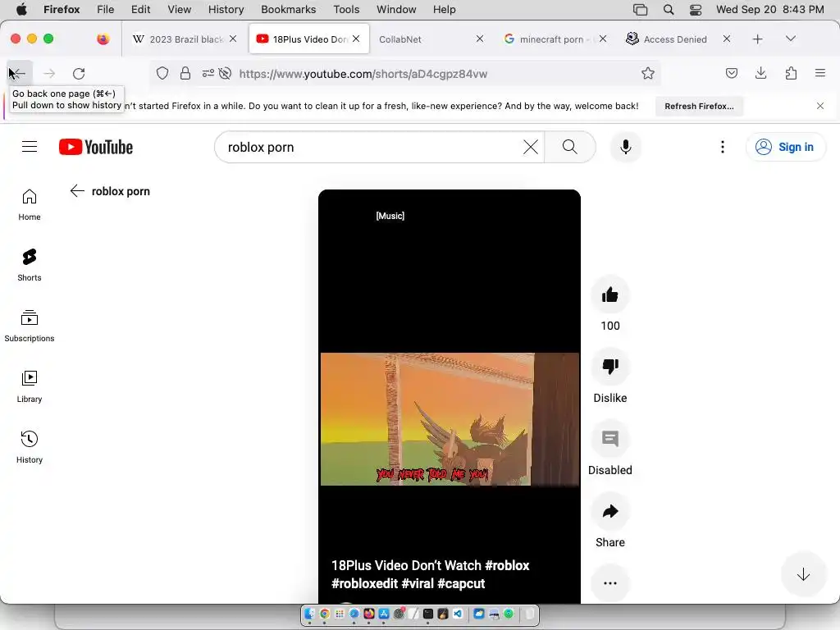Click the Disabled comments icon
Viewport: 840px width, 630px height.
609,439
